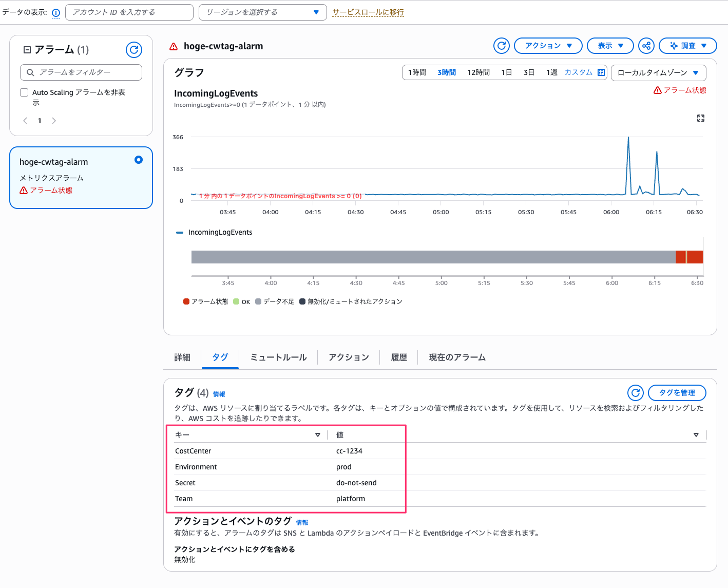Open the 現在のアラーム tab
The width and height of the screenshot is (728, 588).
[x=457, y=357]
